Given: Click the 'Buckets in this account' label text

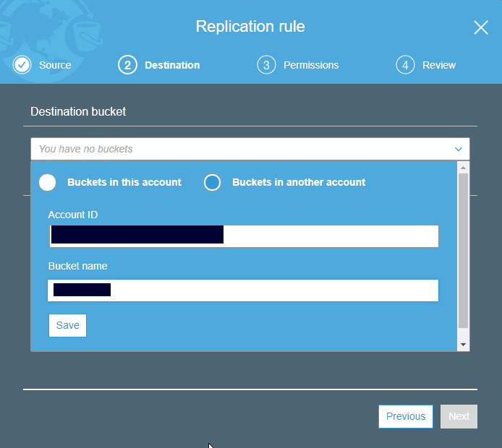Looking at the screenshot, I should (x=124, y=182).
